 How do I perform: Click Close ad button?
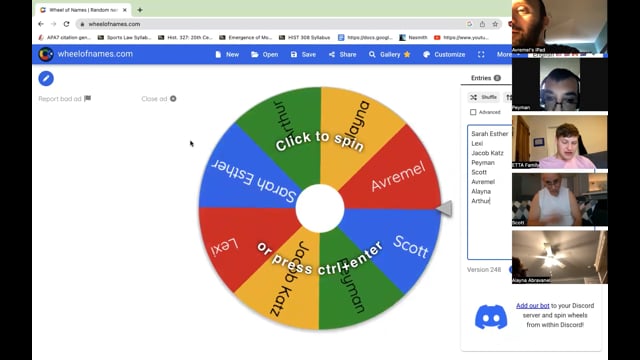[x=159, y=99]
